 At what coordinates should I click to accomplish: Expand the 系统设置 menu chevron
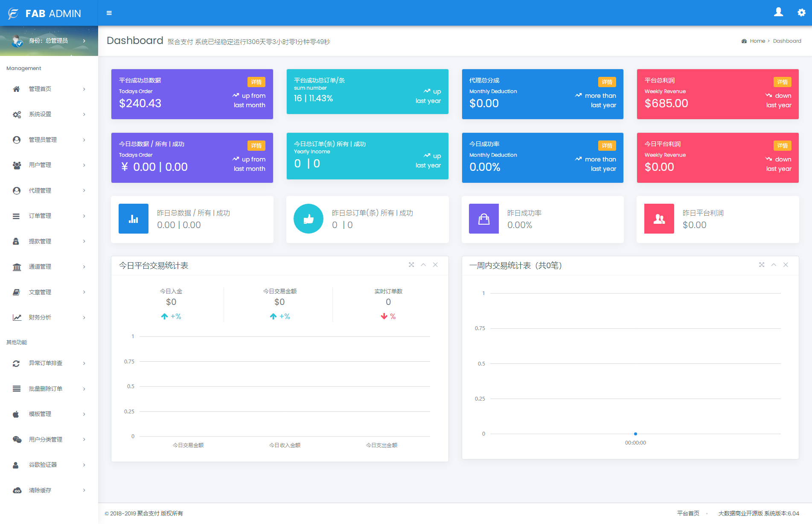coord(84,114)
